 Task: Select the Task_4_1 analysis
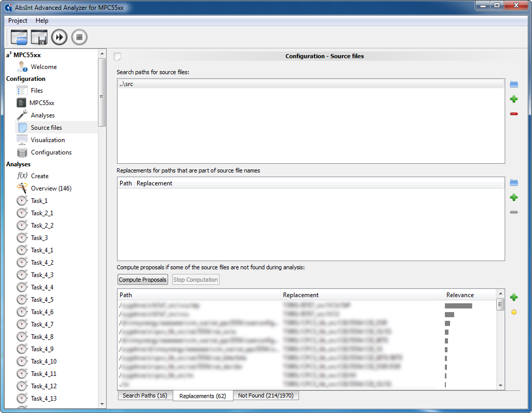click(x=42, y=250)
